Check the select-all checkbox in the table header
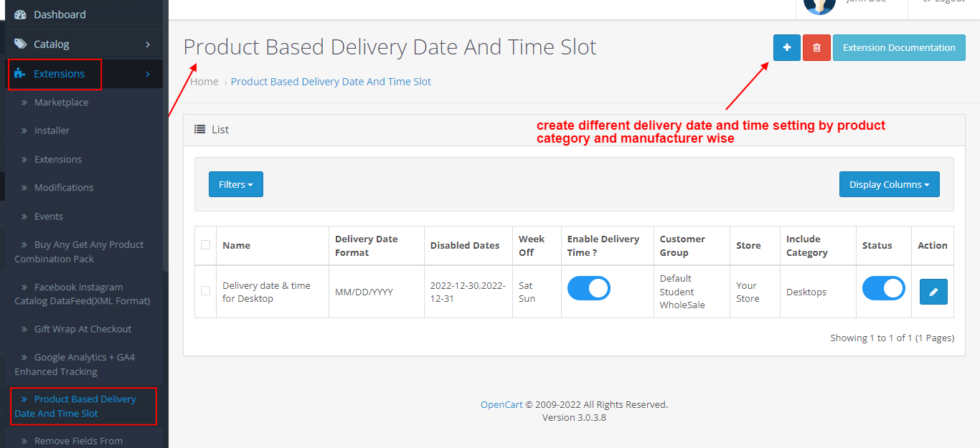Screen dimensions: 980x448 pyautogui.click(x=205, y=245)
